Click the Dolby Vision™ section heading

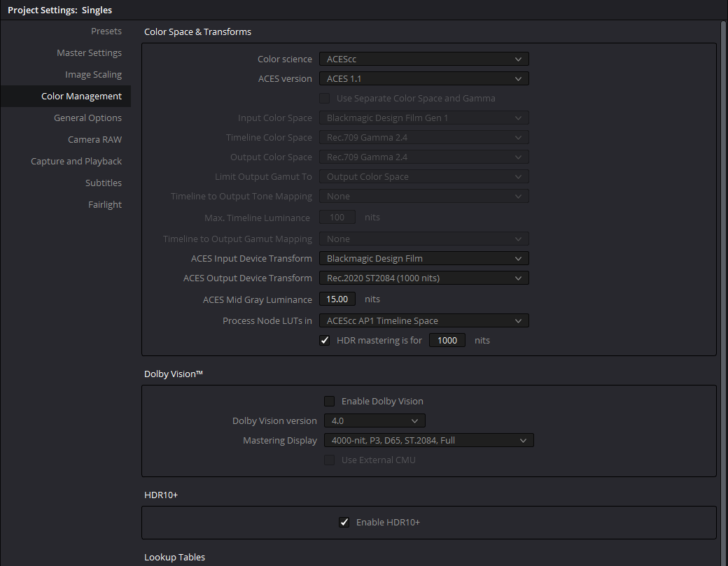coord(174,374)
